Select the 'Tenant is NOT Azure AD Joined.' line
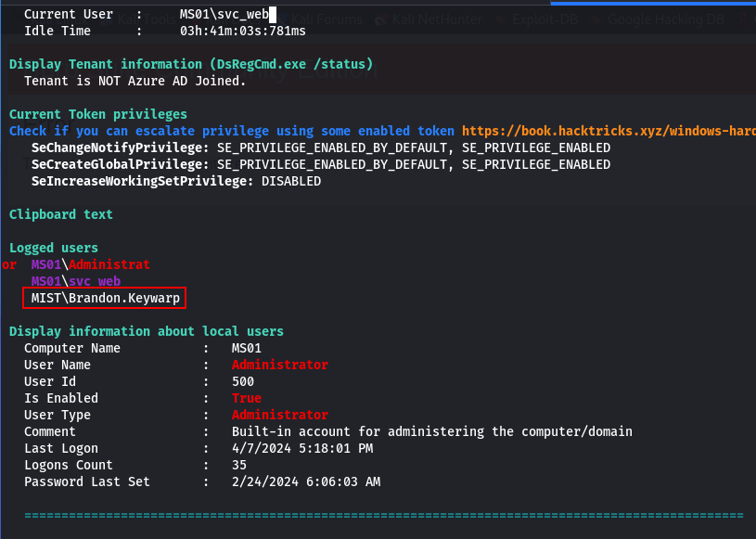 coord(135,81)
